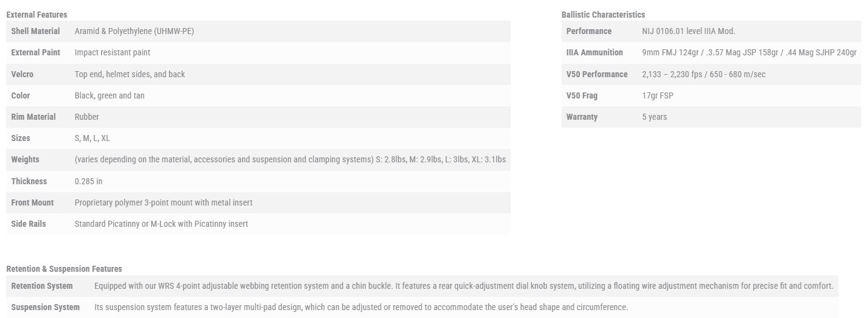The width and height of the screenshot is (868, 318).
Task: Click the Suspension System label
Action: tap(45, 307)
